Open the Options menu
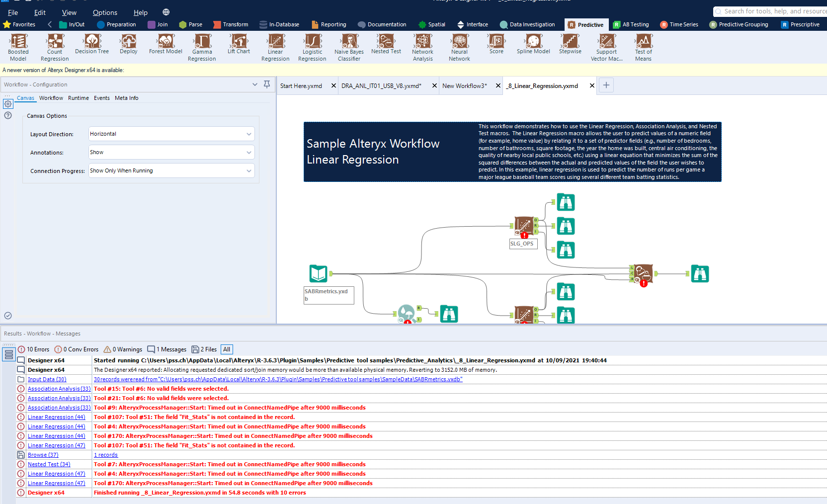 [x=105, y=12]
